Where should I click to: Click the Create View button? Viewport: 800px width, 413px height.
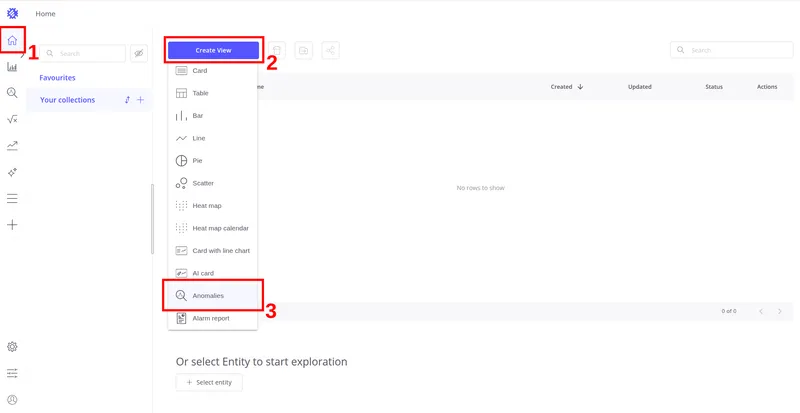pyautogui.click(x=213, y=50)
